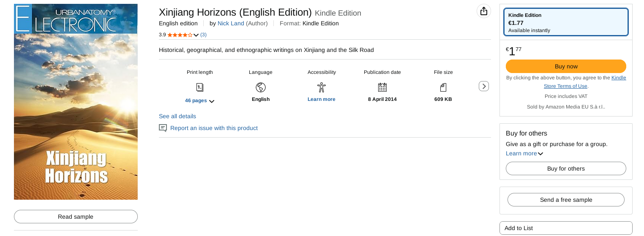Click the report issue speech bubble icon

click(x=163, y=128)
